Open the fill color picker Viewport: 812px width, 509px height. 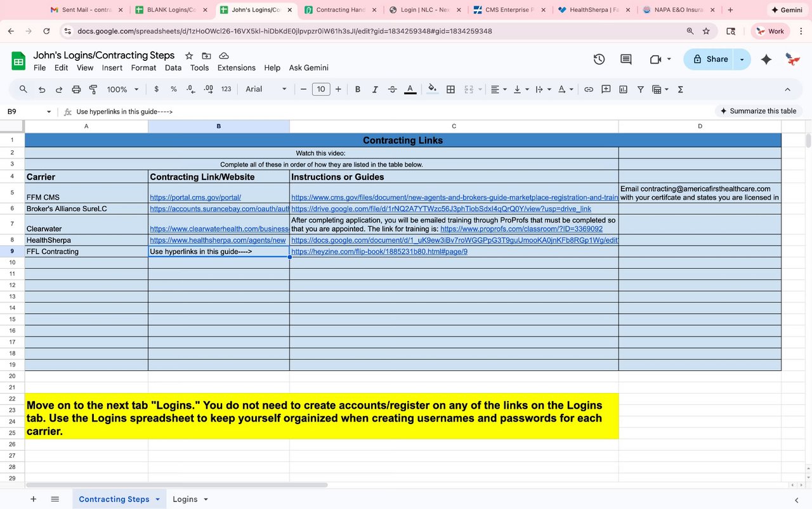[432, 89]
